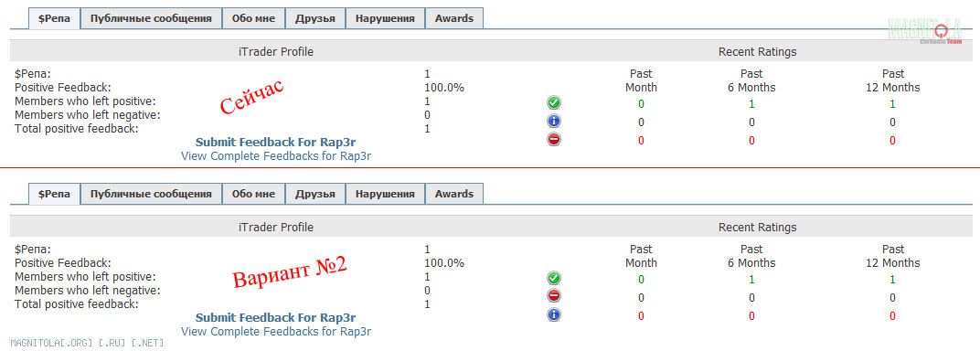Open bottom View Complete Feedbacks for Rap3r
980x351 pixels.
[276, 332]
